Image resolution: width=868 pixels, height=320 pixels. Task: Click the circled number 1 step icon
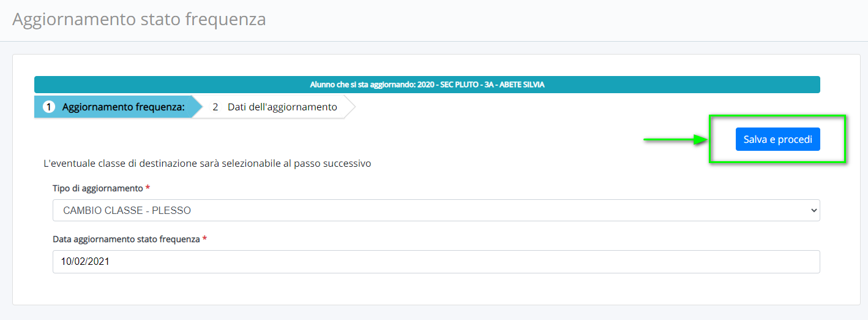coord(49,107)
